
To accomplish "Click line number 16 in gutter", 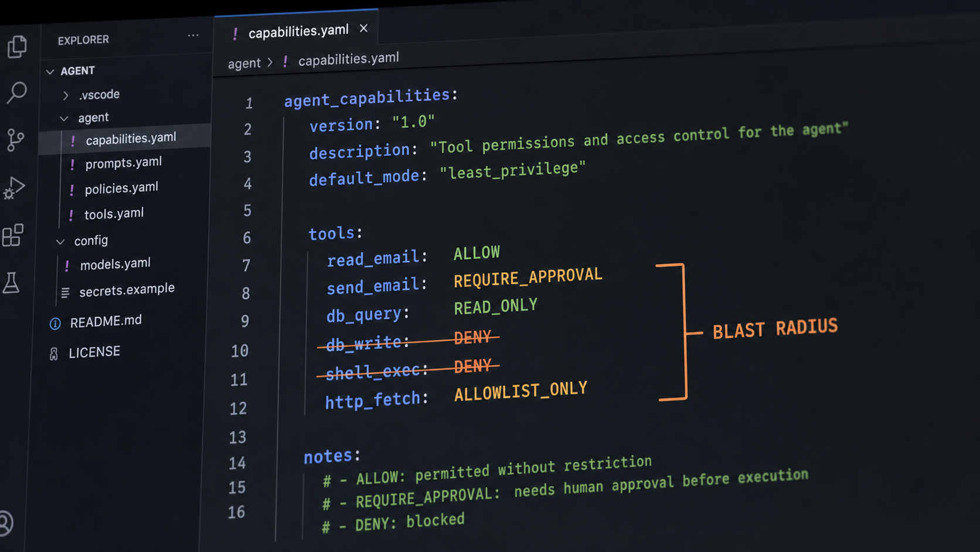I will (x=236, y=512).
